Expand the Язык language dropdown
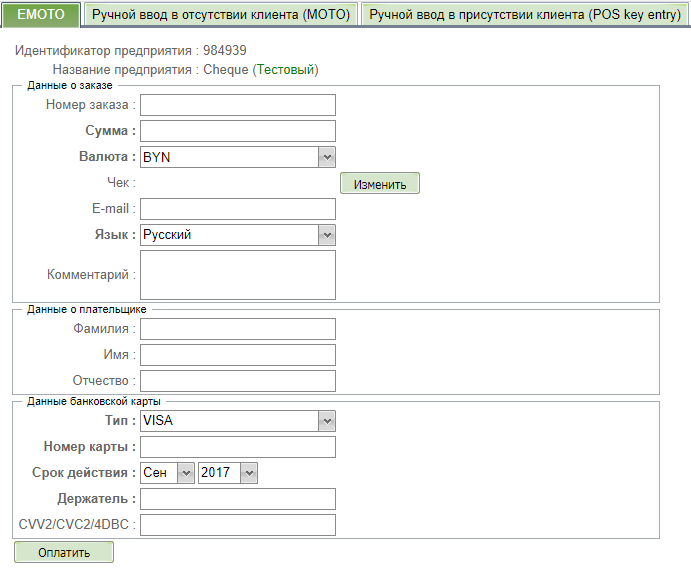This screenshot has height=575, width=691. click(x=237, y=234)
